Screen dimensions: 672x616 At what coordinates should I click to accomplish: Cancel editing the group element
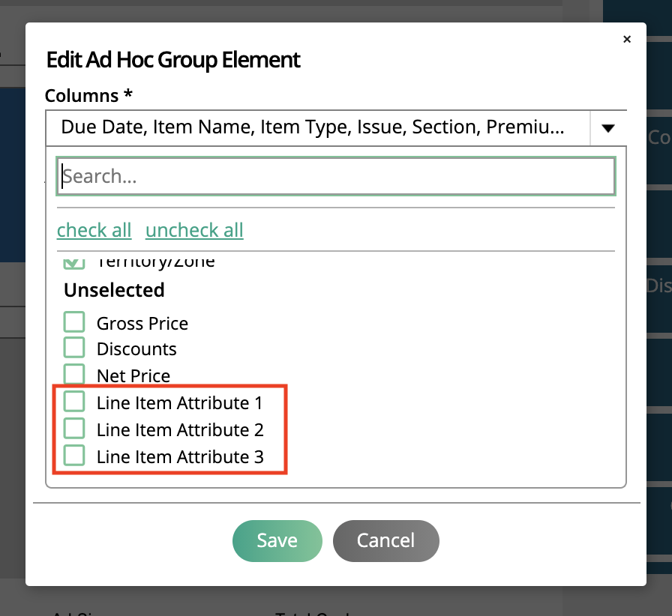click(x=385, y=540)
